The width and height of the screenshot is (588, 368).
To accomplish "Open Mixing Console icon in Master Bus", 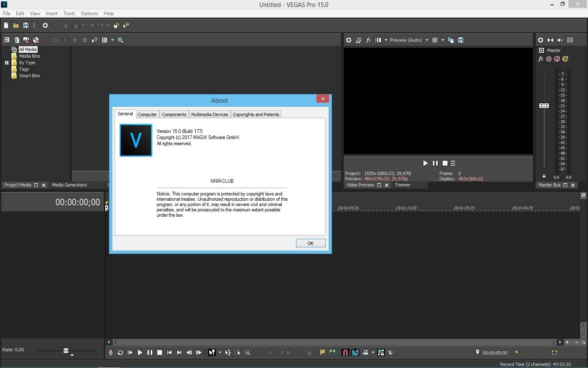I will 570,40.
